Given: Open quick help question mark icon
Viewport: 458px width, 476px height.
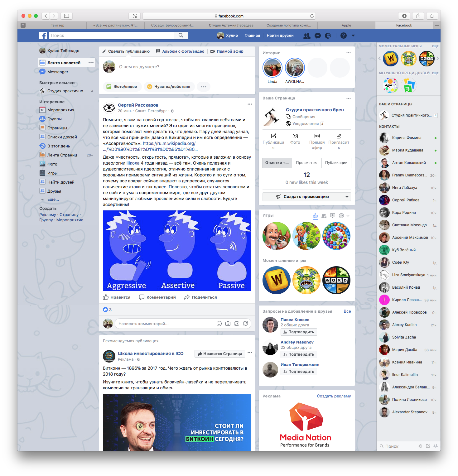Looking at the screenshot, I should point(344,36).
